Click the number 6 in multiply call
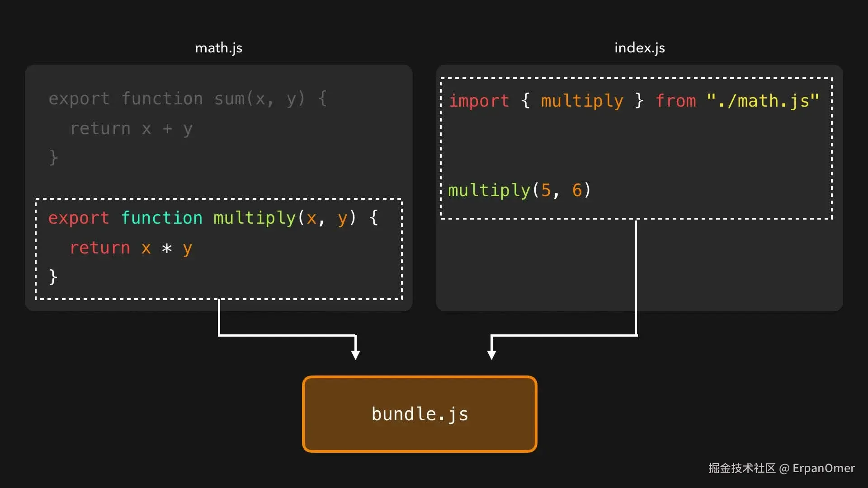868x488 pixels. (x=577, y=190)
